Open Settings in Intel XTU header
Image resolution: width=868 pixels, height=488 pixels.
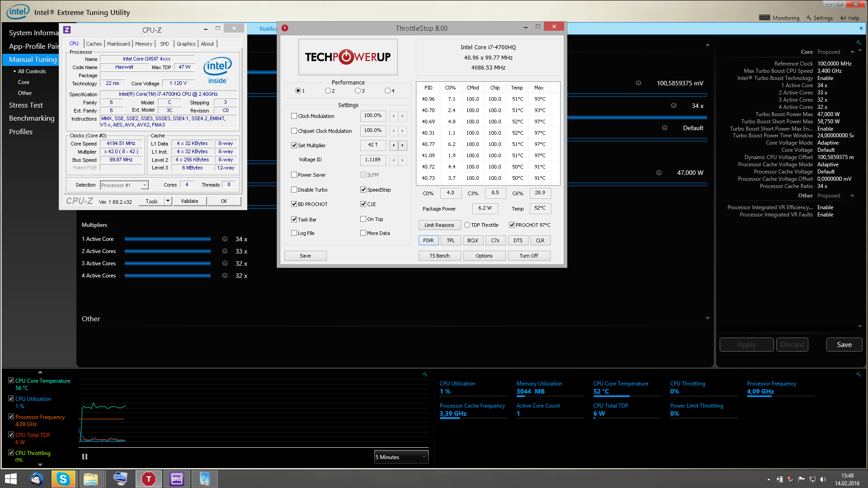pyautogui.click(x=819, y=18)
